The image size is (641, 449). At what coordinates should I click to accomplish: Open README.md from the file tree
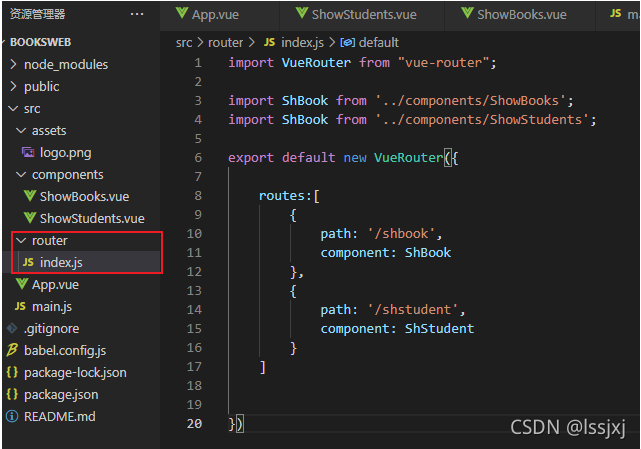point(60,416)
